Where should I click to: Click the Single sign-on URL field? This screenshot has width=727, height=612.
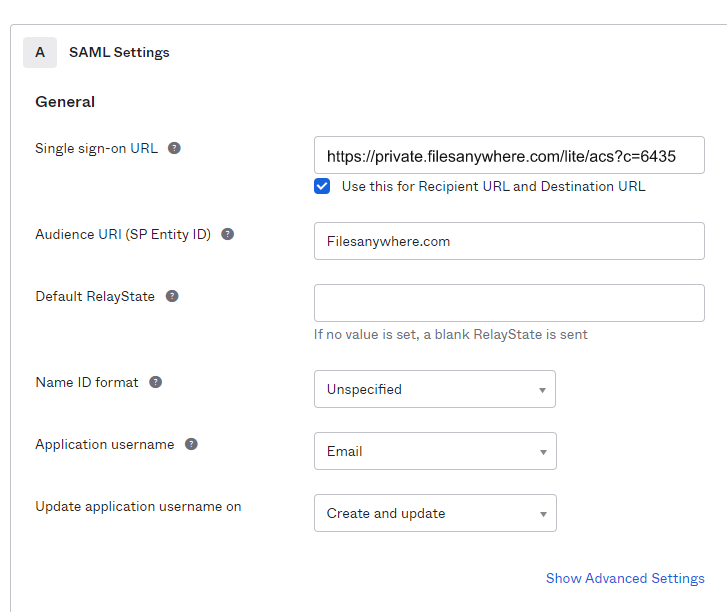(509, 155)
